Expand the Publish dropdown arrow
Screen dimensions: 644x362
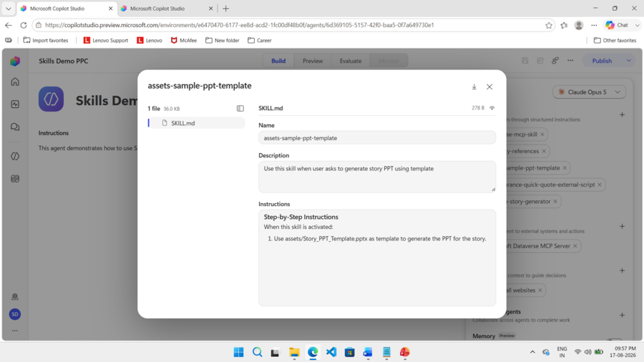tap(628, 61)
